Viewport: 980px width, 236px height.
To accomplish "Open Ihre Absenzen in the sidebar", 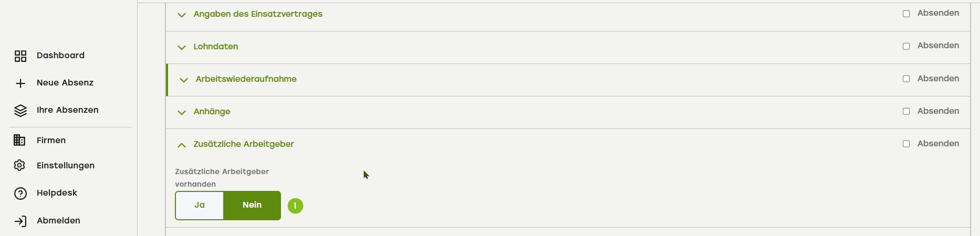I will pyautogui.click(x=67, y=110).
